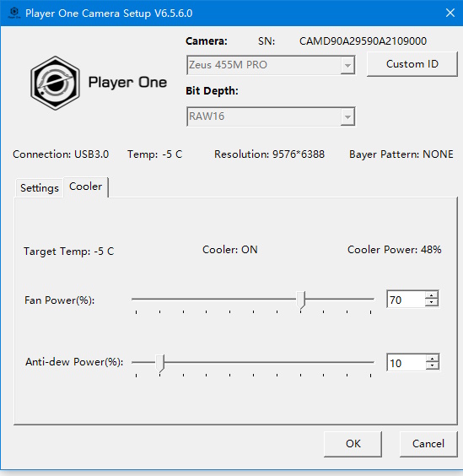Click the Anti-dew Power slider thumb
Image resolution: width=463 pixels, height=476 pixels.
[x=160, y=363]
